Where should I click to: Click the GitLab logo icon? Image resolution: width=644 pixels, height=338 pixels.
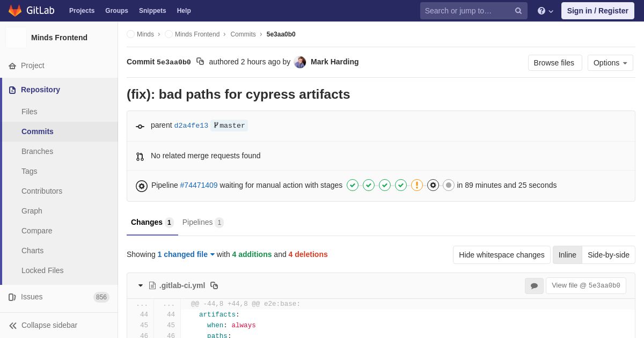point(15,11)
